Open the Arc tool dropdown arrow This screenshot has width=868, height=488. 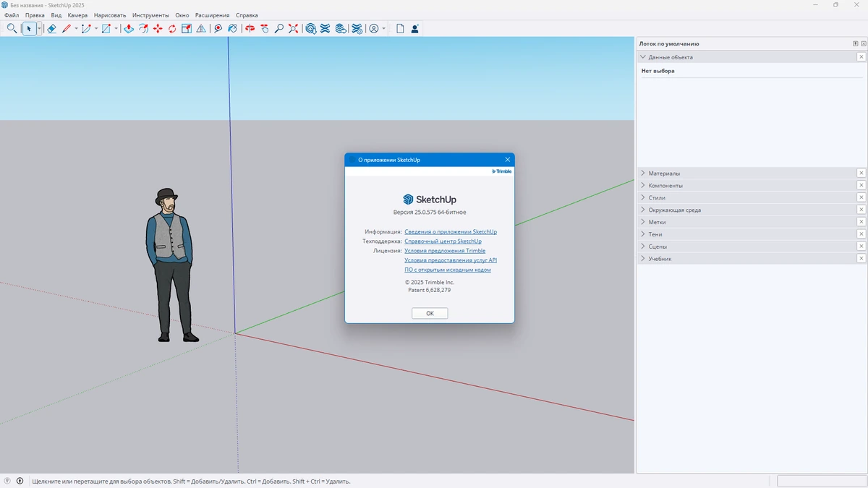point(96,29)
